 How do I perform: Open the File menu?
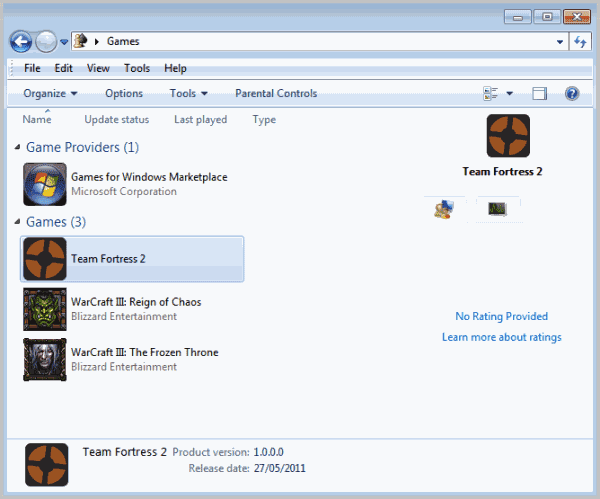(x=32, y=68)
